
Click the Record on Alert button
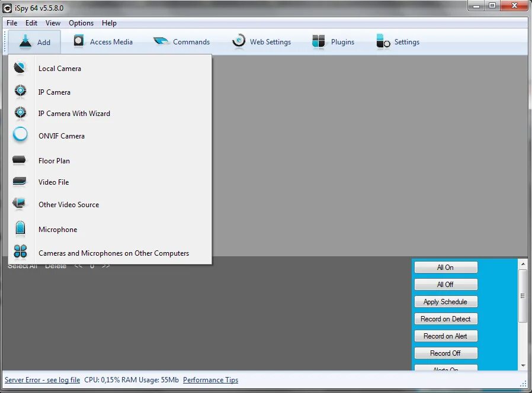pos(446,336)
